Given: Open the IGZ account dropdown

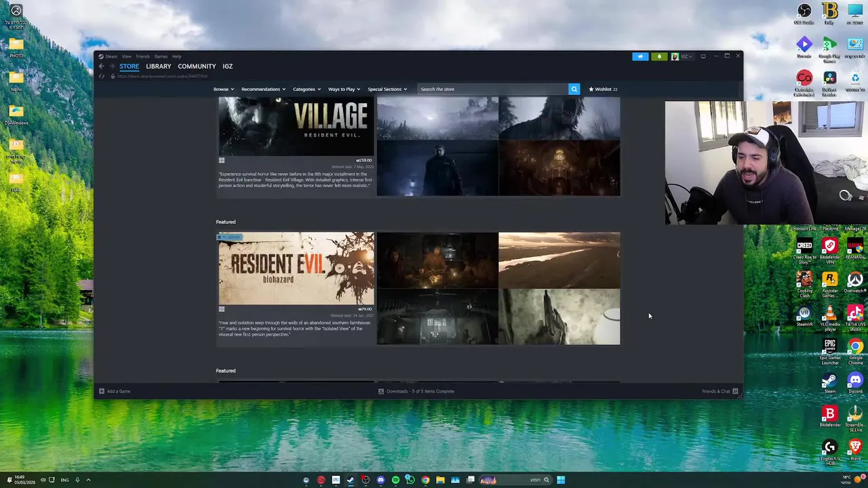Looking at the screenshot, I should pos(682,56).
